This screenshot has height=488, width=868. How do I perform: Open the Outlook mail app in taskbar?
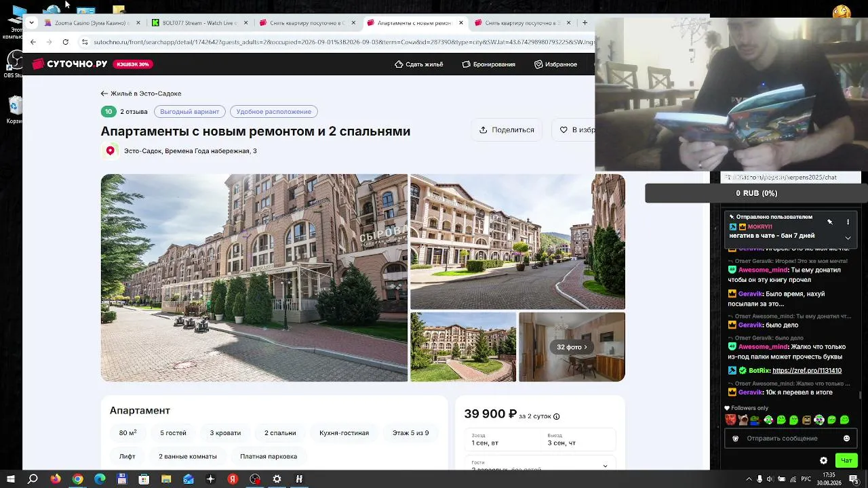pos(189,479)
